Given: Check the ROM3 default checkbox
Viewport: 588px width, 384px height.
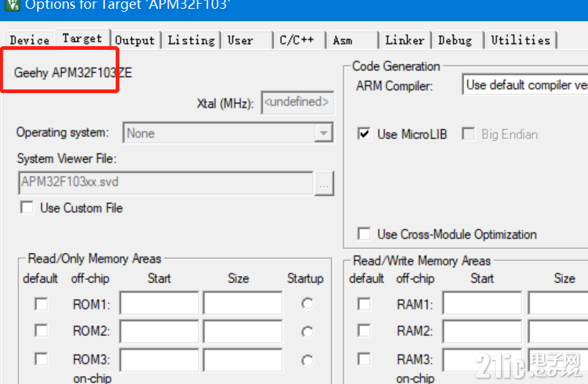Looking at the screenshot, I should 41,359.
